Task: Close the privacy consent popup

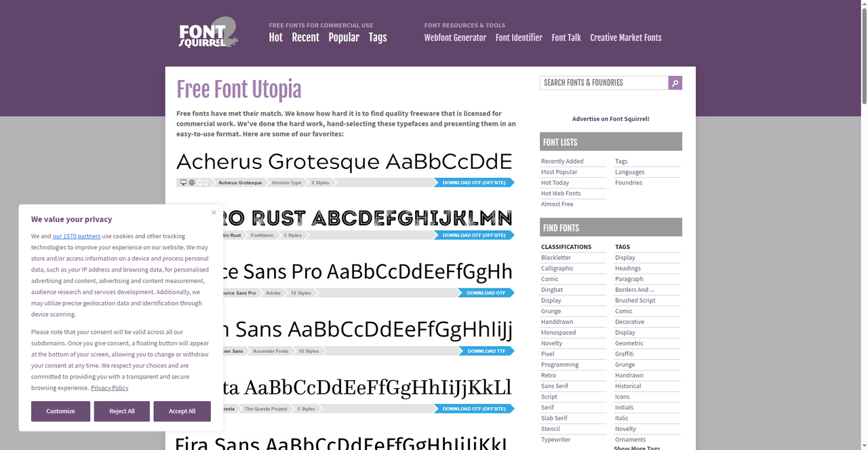Action: (214, 212)
